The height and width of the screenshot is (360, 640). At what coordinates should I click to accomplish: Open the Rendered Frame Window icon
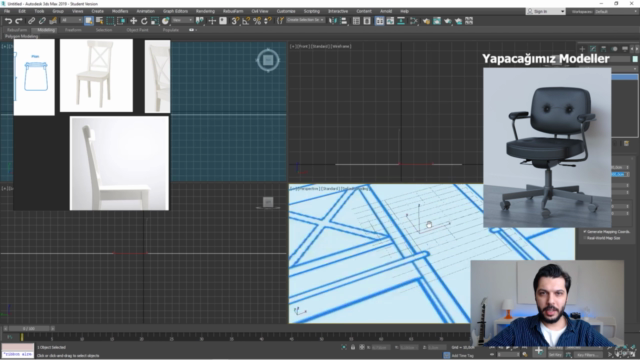pos(437,21)
